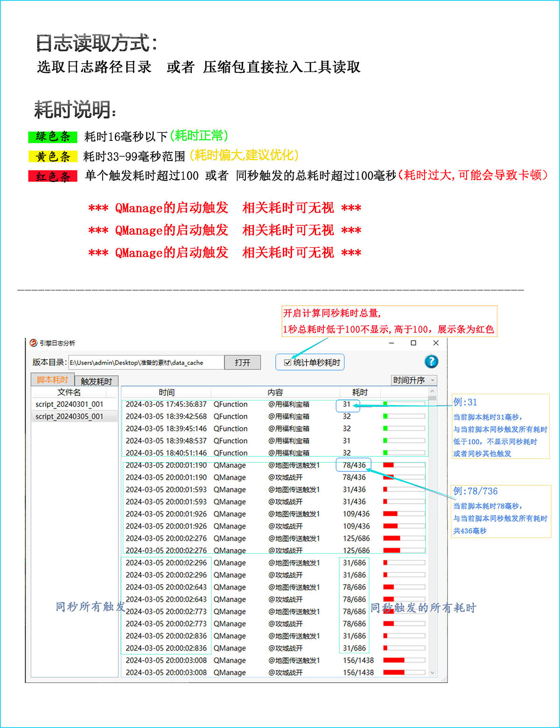Click the blue help question mark icon
The image size is (560, 728).
(x=431, y=362)
